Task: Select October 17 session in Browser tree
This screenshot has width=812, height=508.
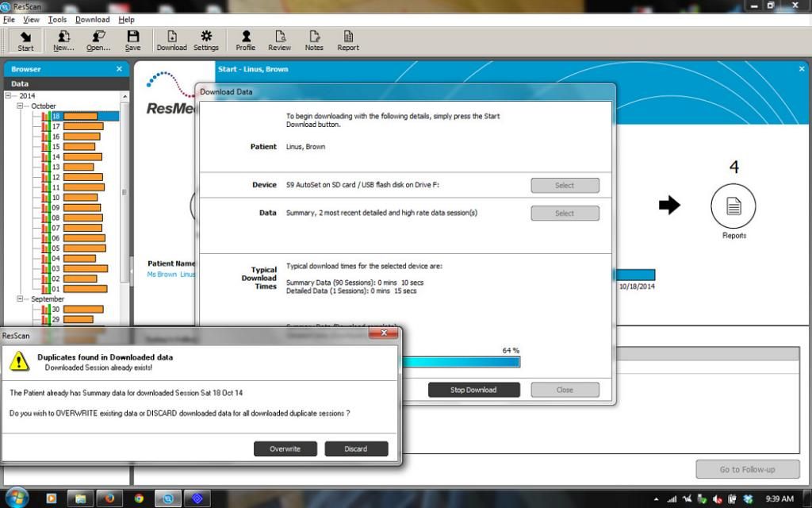Action: tap(72, 126)
